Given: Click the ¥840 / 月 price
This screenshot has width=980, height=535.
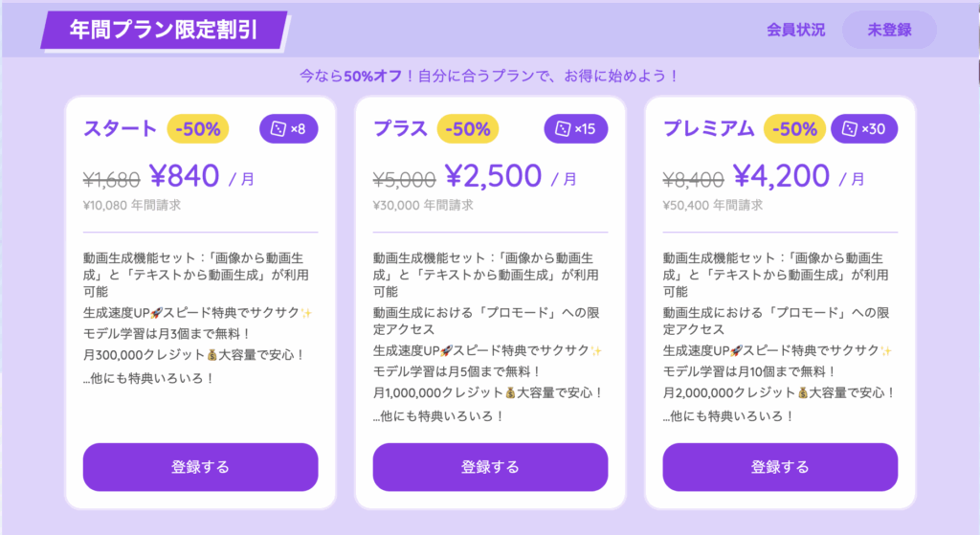Looking at the screenshot, I should click(202, 176).
